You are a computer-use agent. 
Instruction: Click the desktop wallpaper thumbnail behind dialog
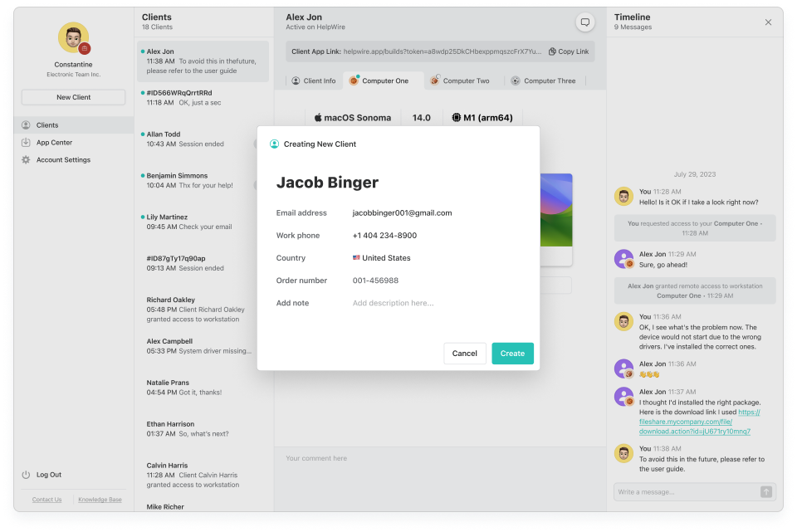pyautogui.click(x=556, y=210)
